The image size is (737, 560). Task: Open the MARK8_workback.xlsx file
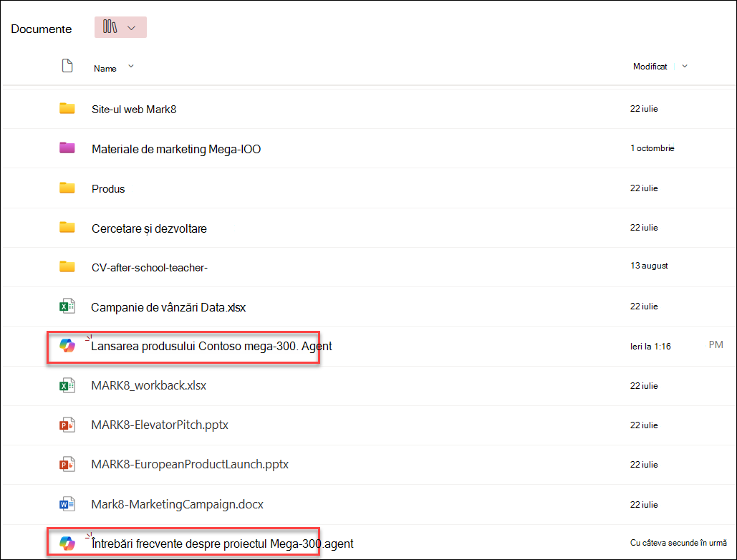click(x=148, y=386)
